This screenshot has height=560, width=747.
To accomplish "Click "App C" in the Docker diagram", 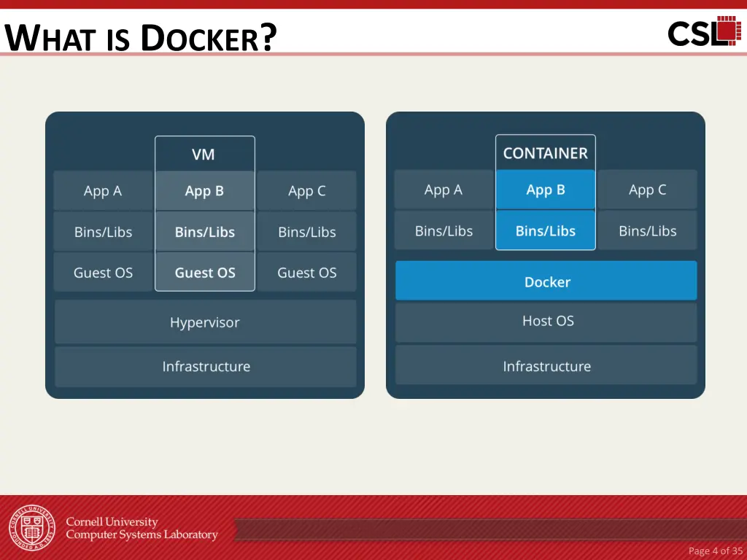I will (648, 190).
